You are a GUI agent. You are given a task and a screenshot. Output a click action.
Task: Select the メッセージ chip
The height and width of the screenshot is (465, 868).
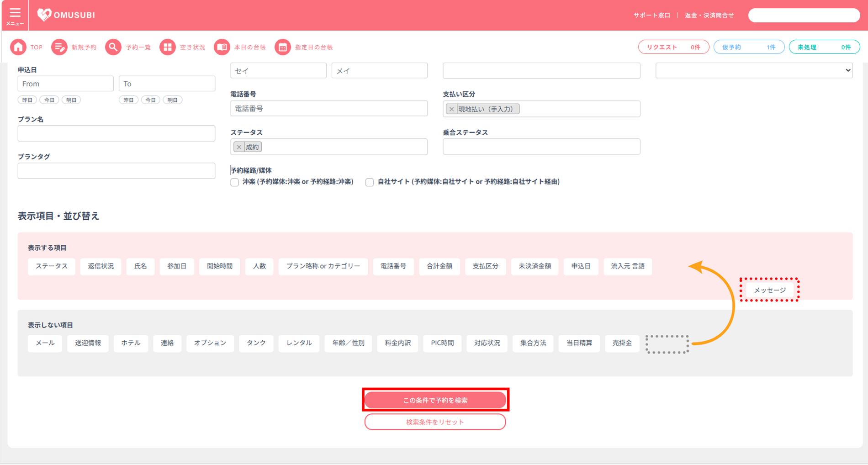(770, 290)
